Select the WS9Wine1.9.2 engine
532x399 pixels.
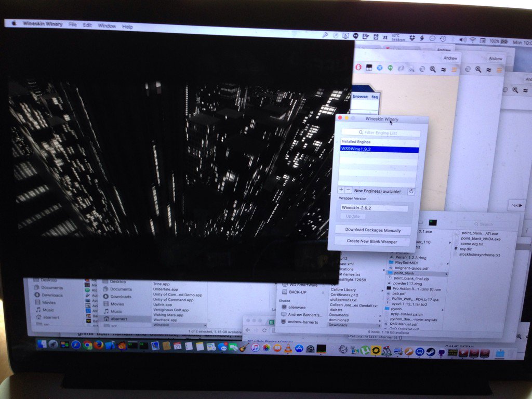pos(380,149)
